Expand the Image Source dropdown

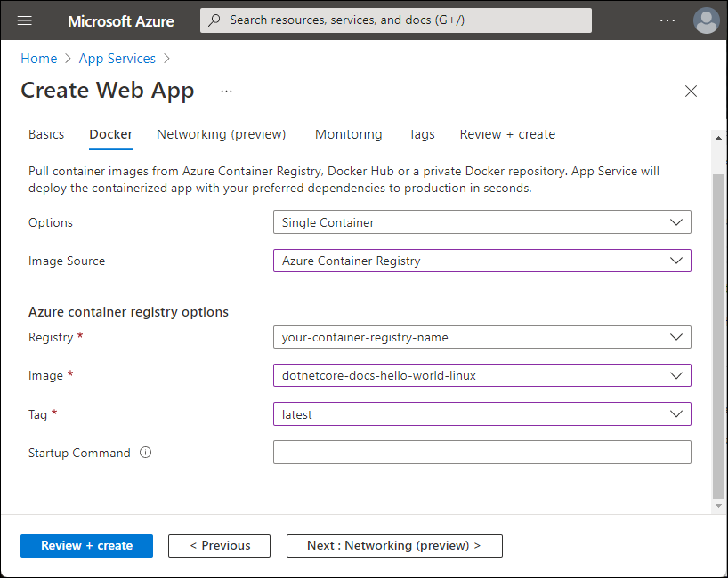coord(481,261)
